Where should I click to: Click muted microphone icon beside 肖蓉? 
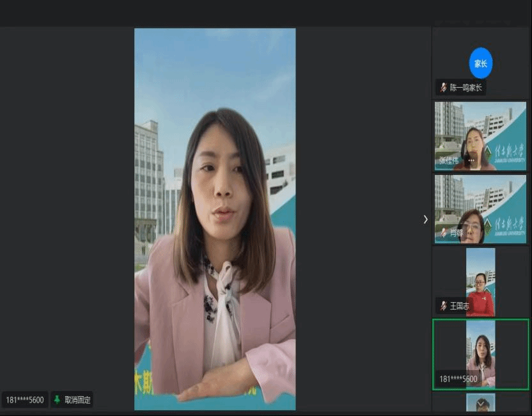point(443,233)
